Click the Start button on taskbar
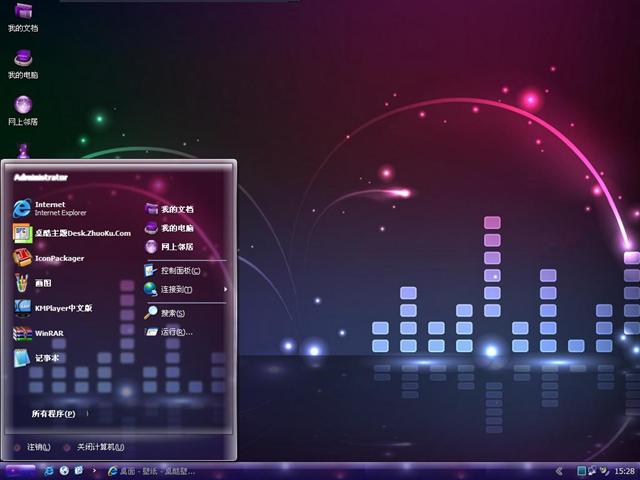The height and width of the screenshot is (480, 640). click(18, 471)
